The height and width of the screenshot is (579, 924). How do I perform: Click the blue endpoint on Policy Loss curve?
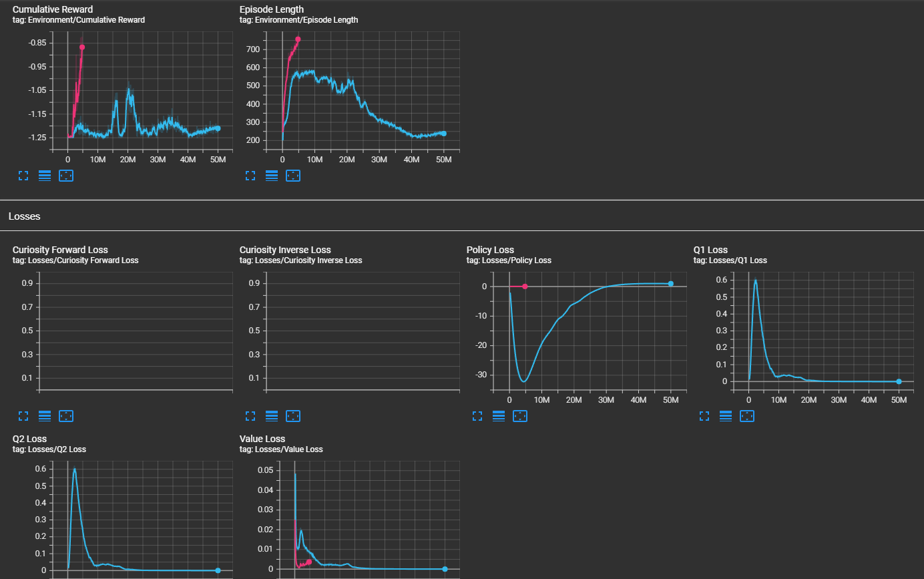coord(671,284)
